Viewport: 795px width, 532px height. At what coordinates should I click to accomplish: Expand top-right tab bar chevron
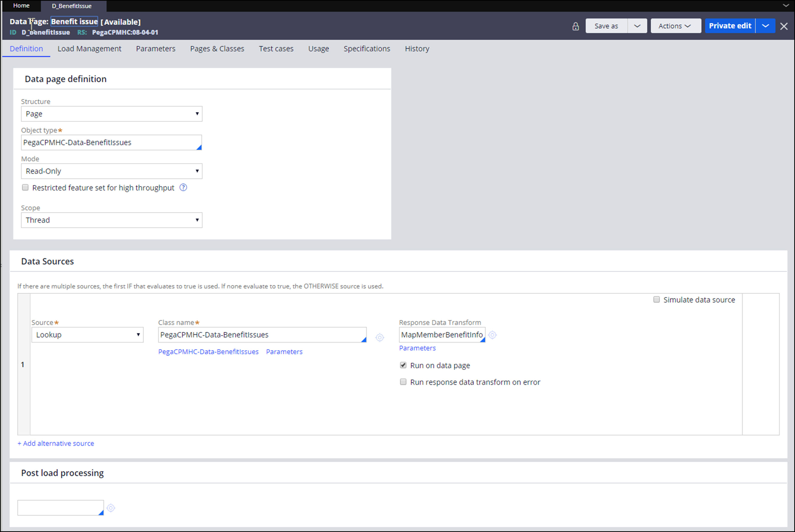tap(785, 6)
